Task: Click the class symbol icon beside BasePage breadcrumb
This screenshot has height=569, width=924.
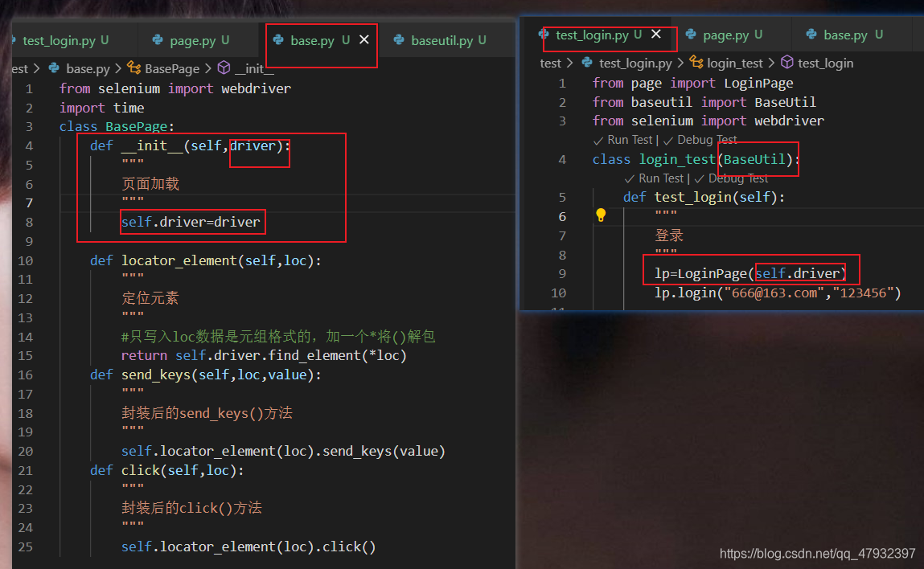Action: click(x=134, y=68)
